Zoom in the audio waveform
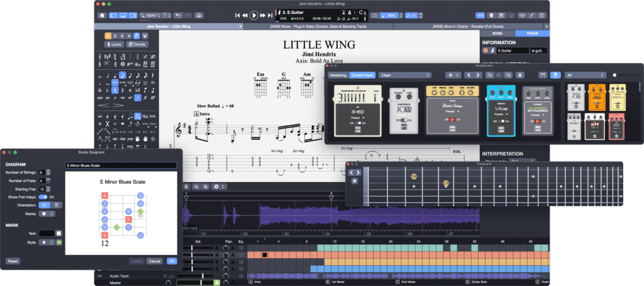 point(206,186)
